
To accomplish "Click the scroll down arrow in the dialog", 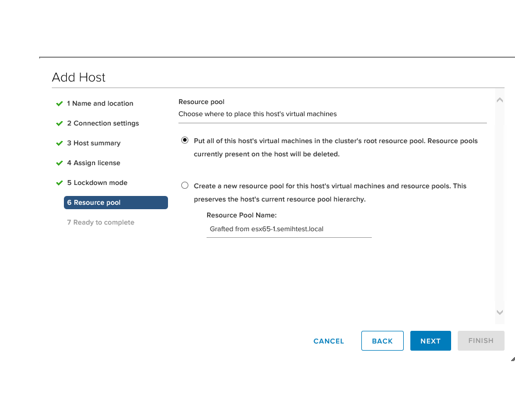I will 500,312.
